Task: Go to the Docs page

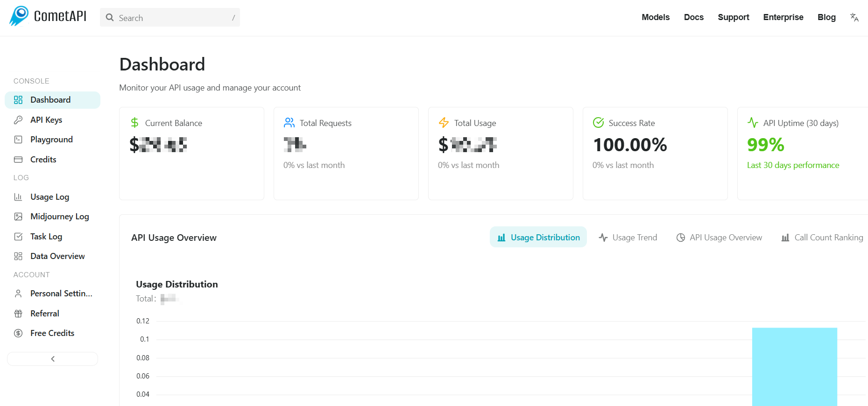Action: point(693,17)
